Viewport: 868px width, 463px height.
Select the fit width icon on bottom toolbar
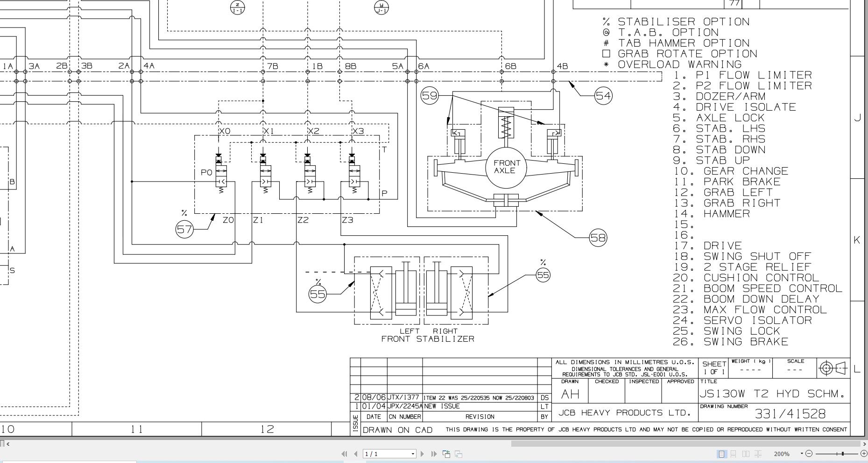click(459, 454)
